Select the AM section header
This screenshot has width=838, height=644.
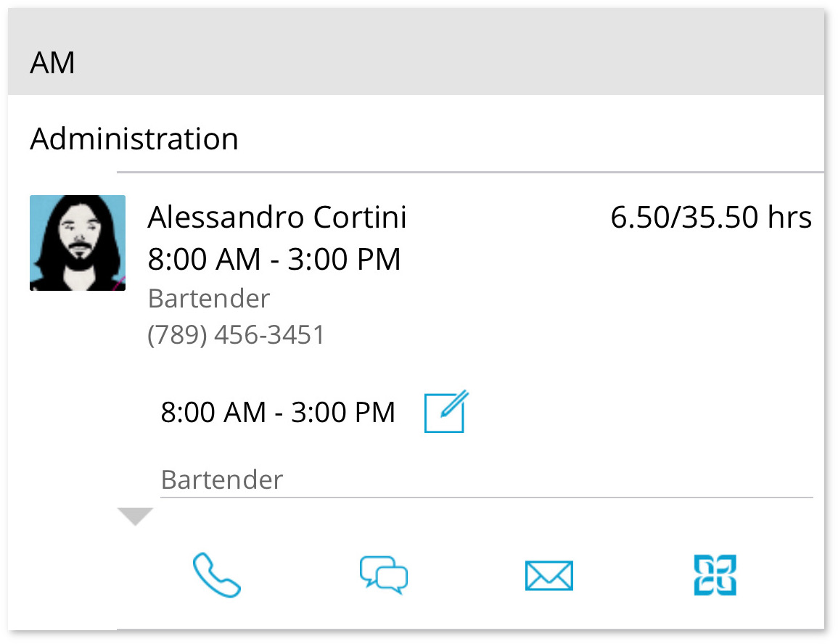tap(52, 63)
